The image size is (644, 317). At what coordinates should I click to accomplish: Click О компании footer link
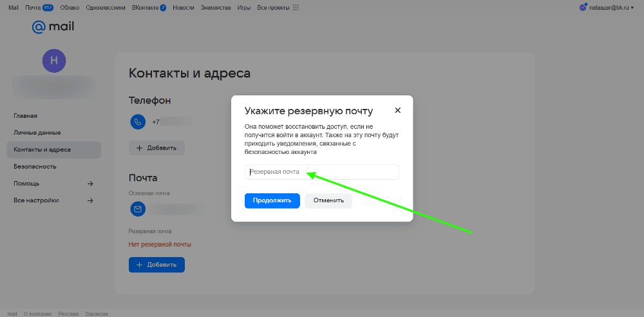pos(38,314)
